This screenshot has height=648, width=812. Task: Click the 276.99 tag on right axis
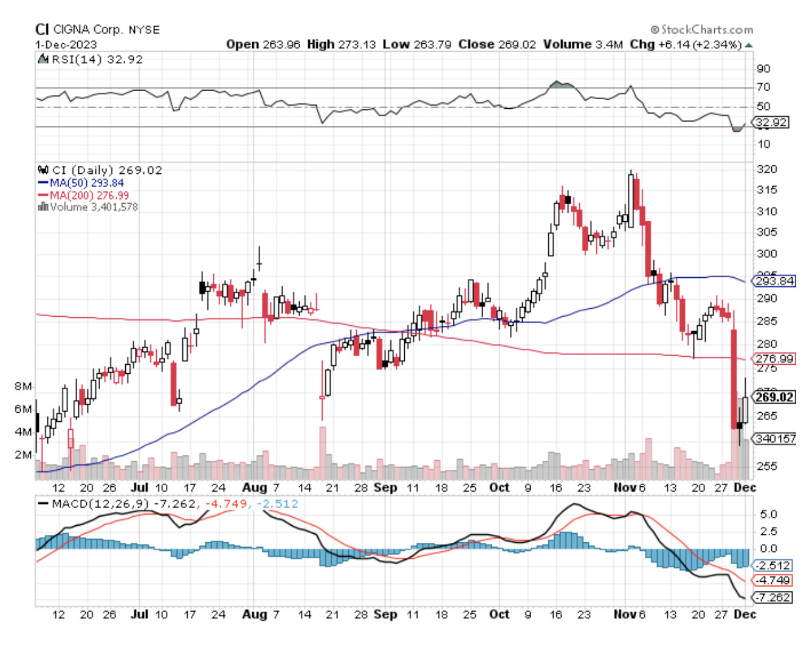(774, 359)
